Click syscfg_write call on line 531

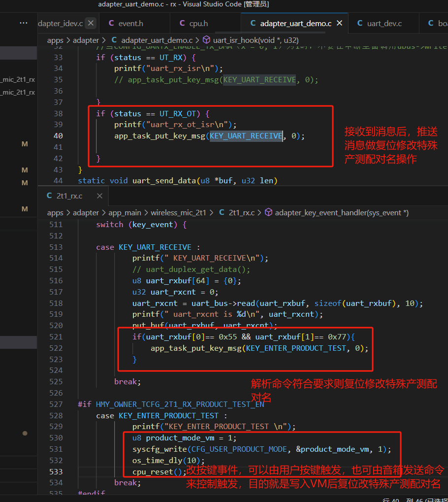(x=160, y=449)
